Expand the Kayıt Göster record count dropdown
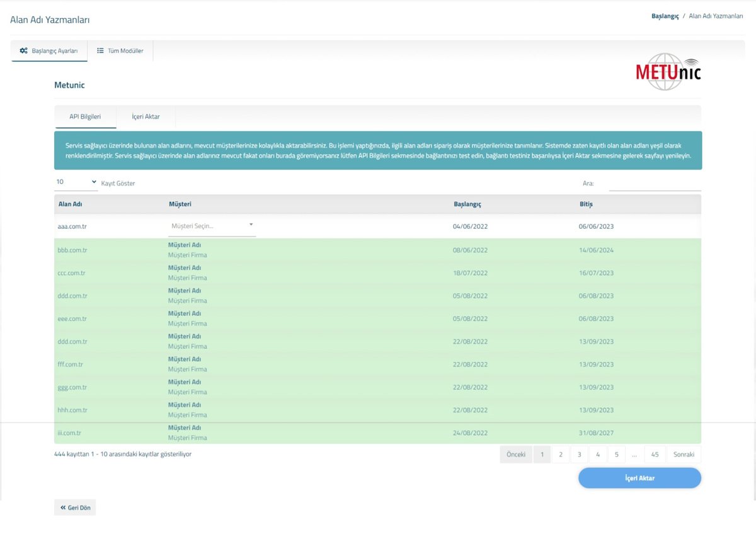This screenshot has height=536, width=756. [76, 182]
